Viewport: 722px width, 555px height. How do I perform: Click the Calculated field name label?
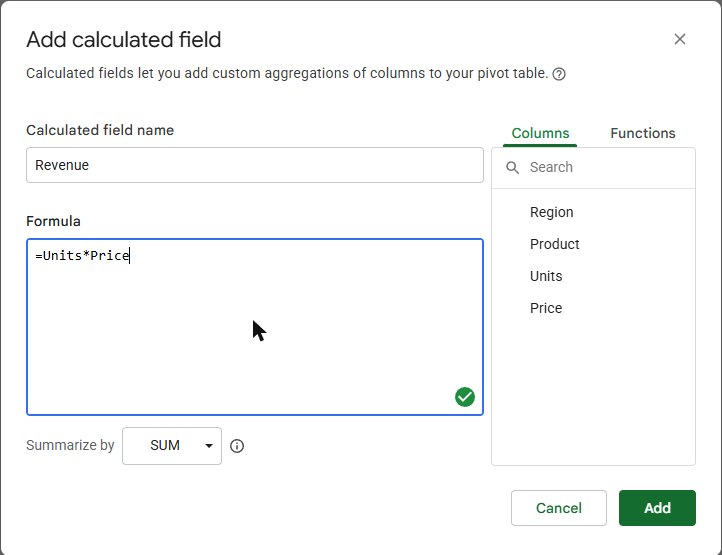tap(100, 130)
